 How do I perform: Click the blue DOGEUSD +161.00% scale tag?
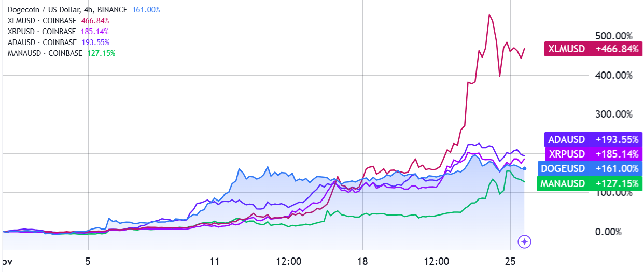590,168
